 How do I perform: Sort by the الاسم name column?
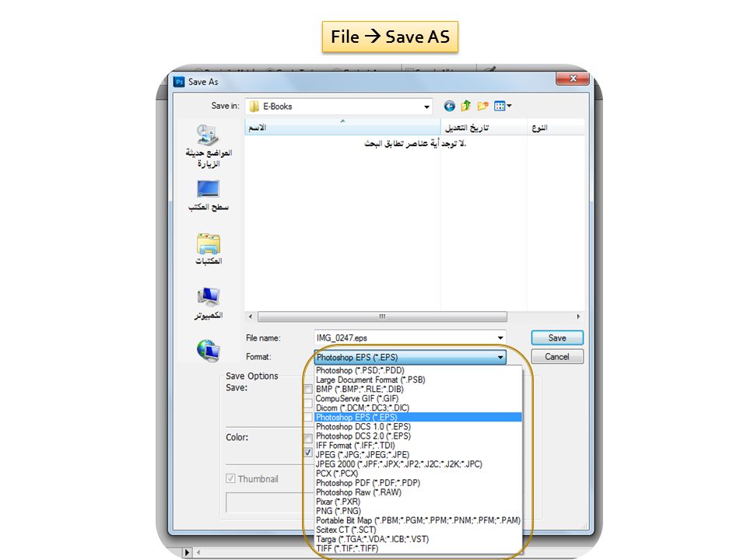(342, 128)
